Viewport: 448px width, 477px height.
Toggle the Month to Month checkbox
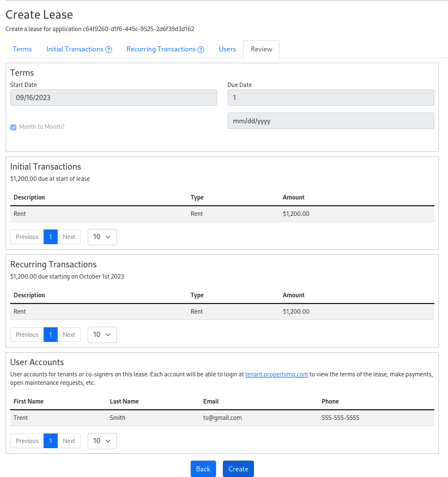14,127
